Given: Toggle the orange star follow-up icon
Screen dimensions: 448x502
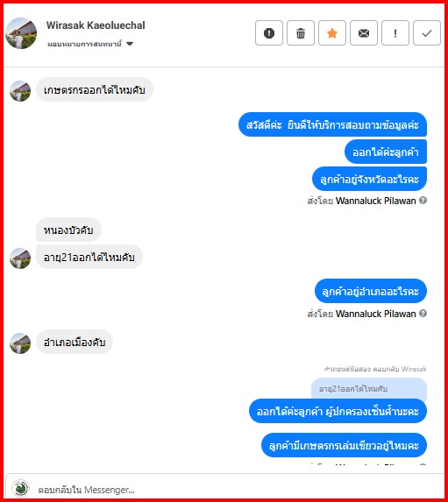Looking at the screenshot, I should point(332,33).
